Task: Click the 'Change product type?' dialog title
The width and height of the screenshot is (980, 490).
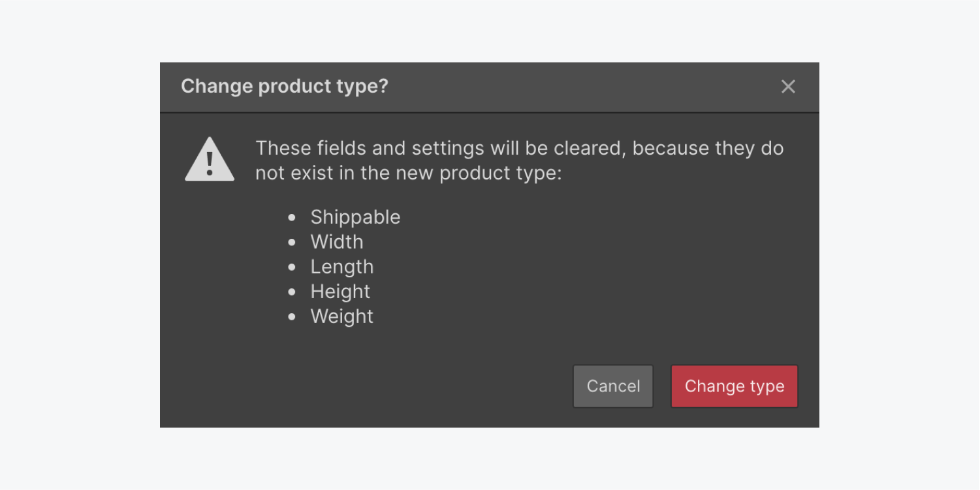Action: tap(285, 86)
